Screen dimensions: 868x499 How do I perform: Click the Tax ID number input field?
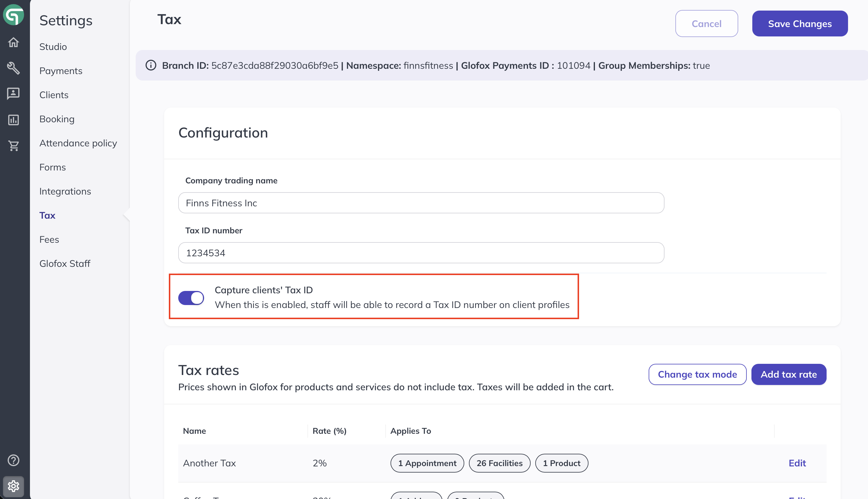[420, 252]
